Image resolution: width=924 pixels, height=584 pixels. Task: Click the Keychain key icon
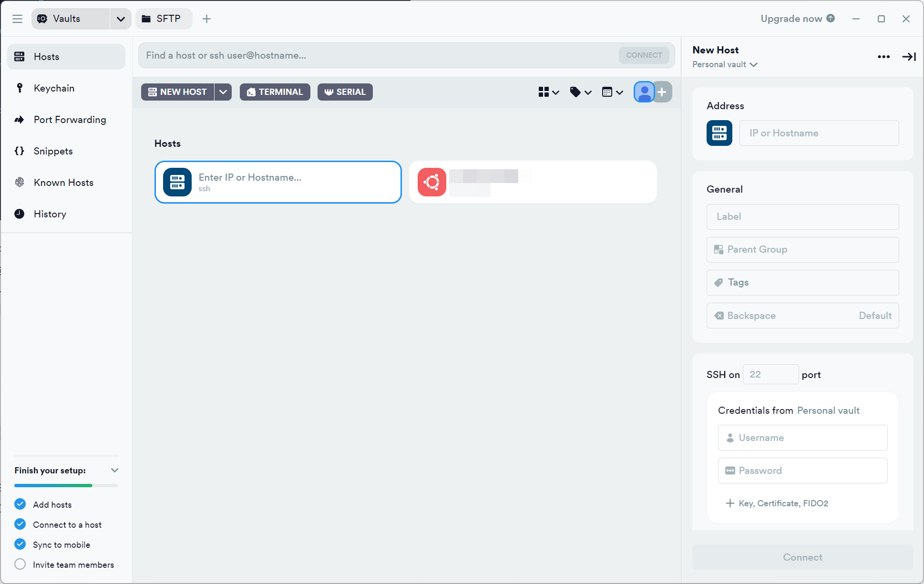pos(20,88)
